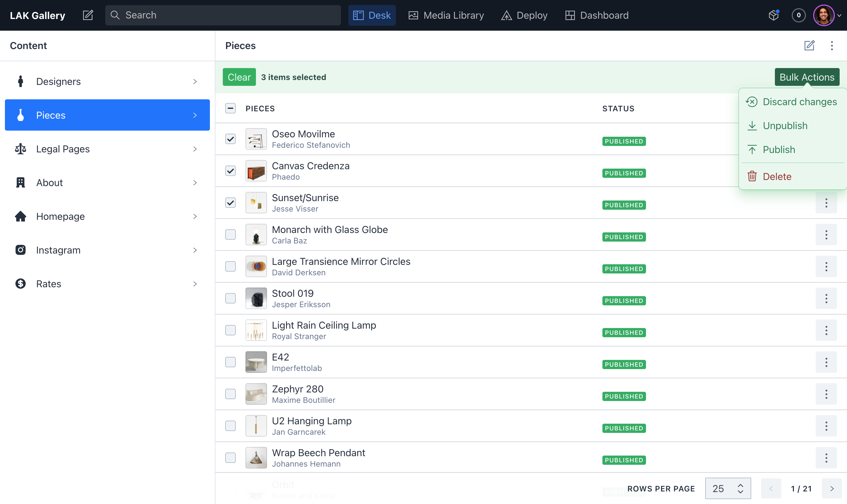Click the Clear selection button
The width and height of the screenshot is (847, 504).
(x=239, y=77)
